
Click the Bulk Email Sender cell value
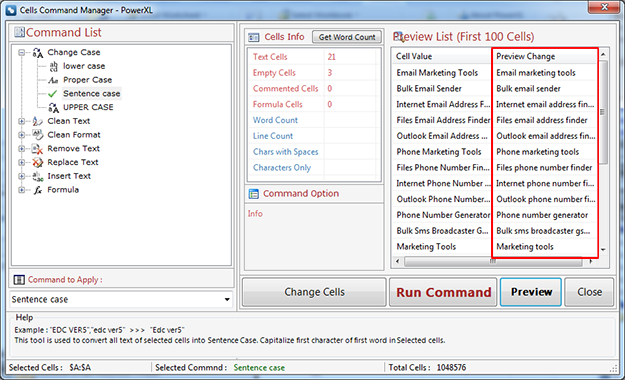coord(429,89)
